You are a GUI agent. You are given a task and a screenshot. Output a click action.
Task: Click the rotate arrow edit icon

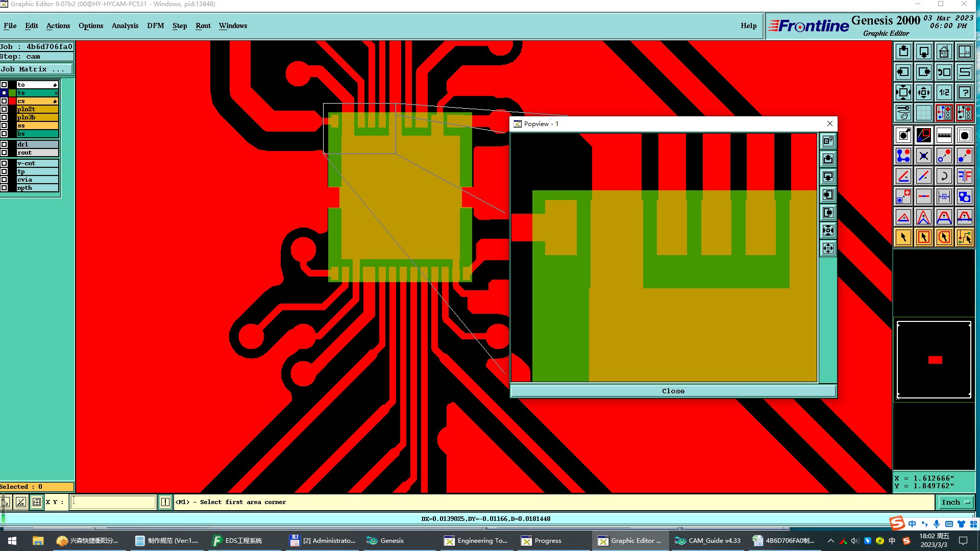pyautogui.click(x=944, y=176)
